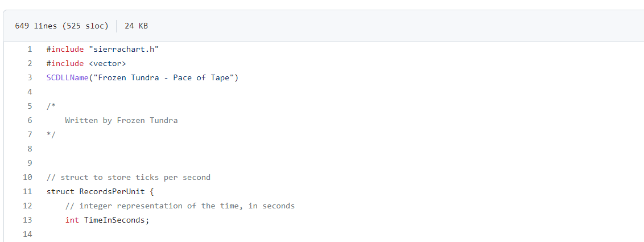644x242 pixels.
Task: Click the "Frozen Tundra - Pace of Tape" string
Action: (x=166, y=77)
